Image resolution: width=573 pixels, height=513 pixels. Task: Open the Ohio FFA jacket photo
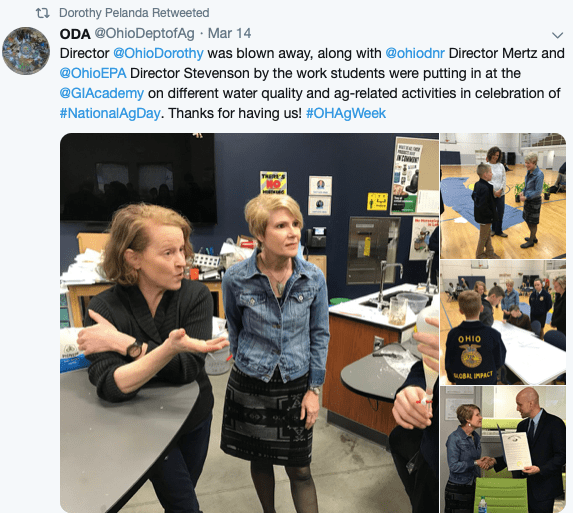(x=503, y=322)
